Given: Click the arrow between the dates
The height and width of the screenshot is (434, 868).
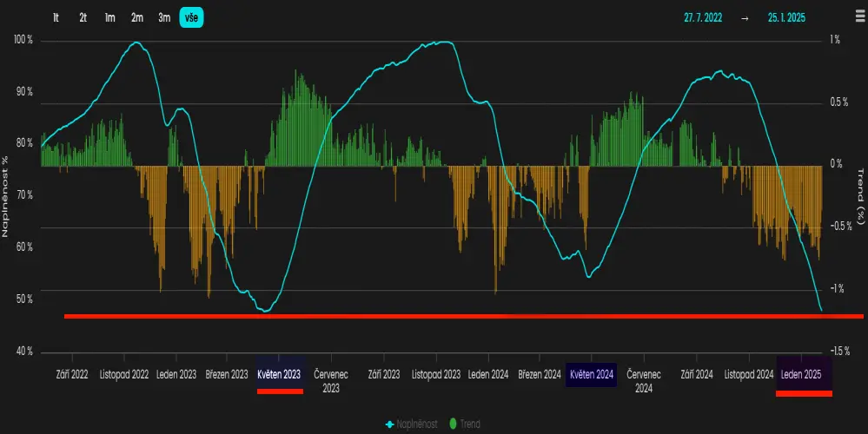Looking at the screenshot, I should pos(745,17).
